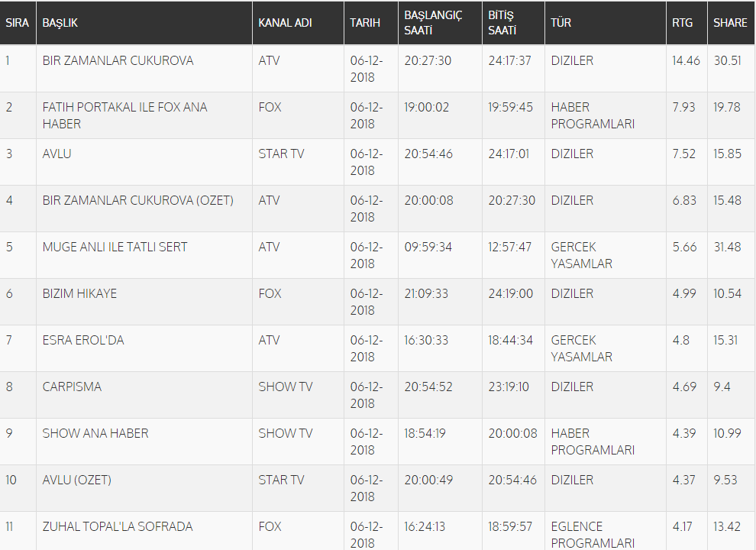Click the TÜR column header
Screen dimensions: 756x550
tap(561, 23)
